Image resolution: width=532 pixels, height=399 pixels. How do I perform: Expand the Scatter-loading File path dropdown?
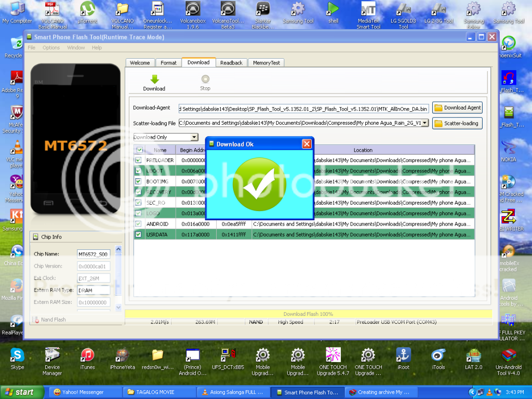point(425,123)
